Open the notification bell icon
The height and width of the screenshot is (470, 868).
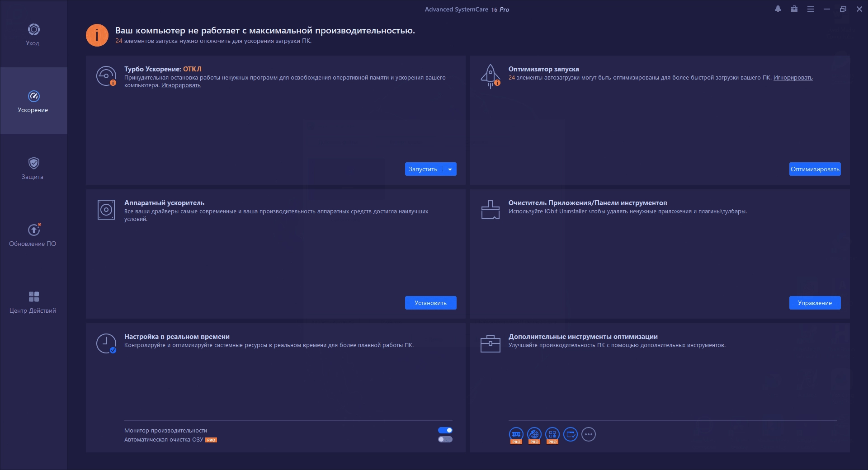(x=778, y=9)
